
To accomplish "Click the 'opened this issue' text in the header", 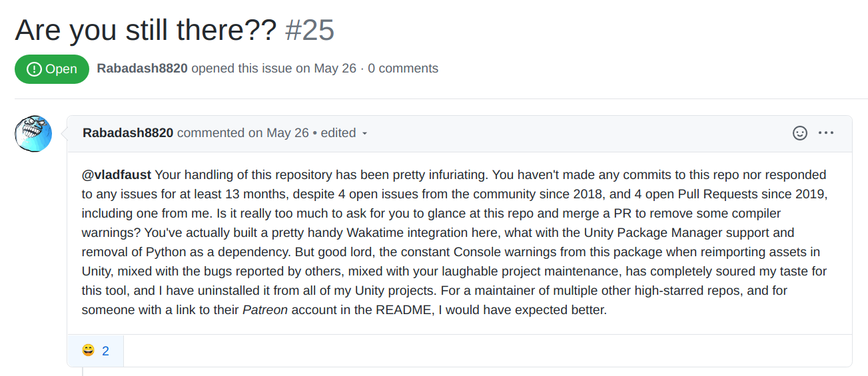I will [x=241, y=69].
